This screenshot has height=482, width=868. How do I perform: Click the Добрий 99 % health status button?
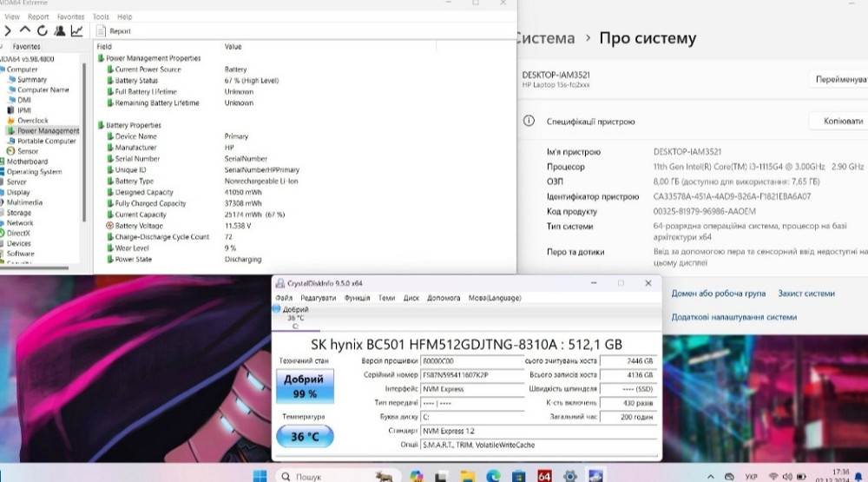pos(305,386)
